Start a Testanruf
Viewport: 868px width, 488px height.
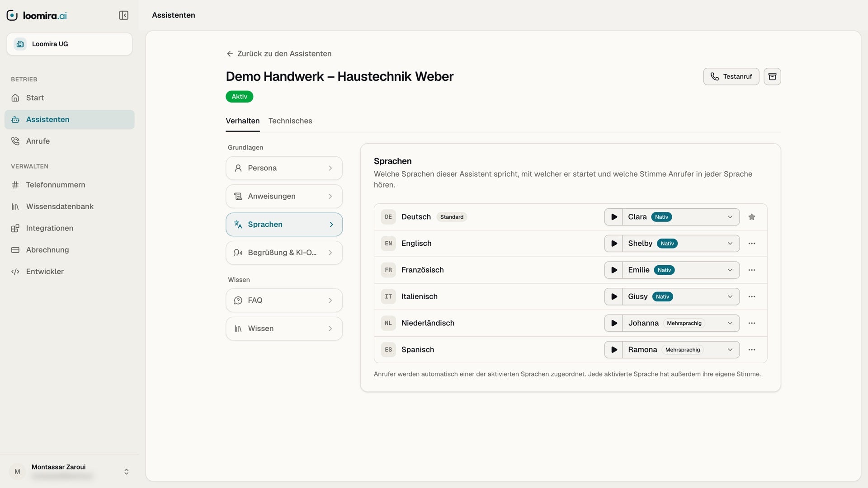click(731, 76)
